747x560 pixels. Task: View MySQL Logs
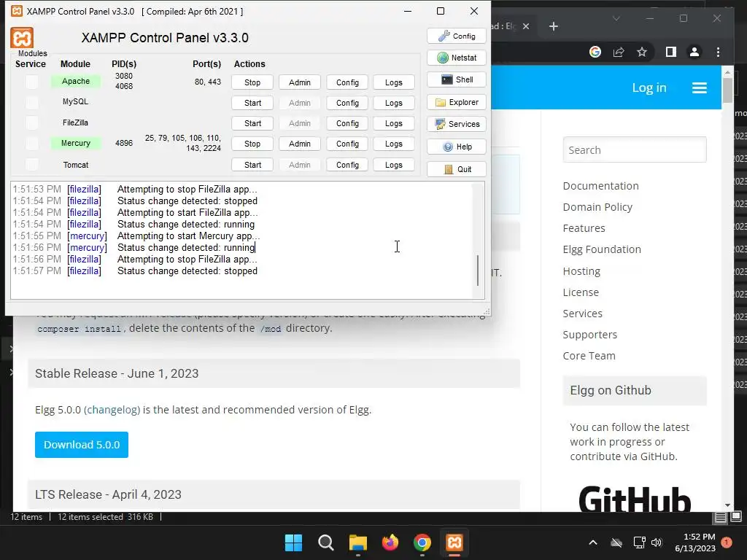tap(394, 103)
